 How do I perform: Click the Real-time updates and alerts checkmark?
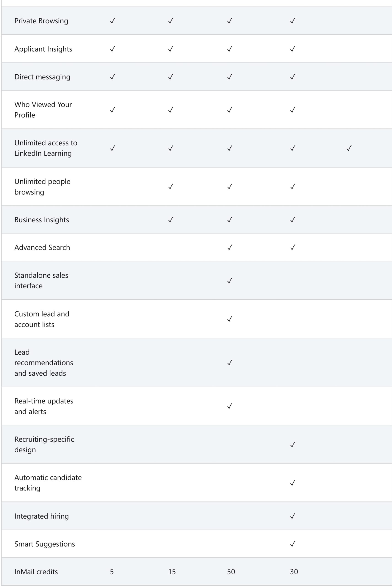pyautogui.click(x=230, y=406)
